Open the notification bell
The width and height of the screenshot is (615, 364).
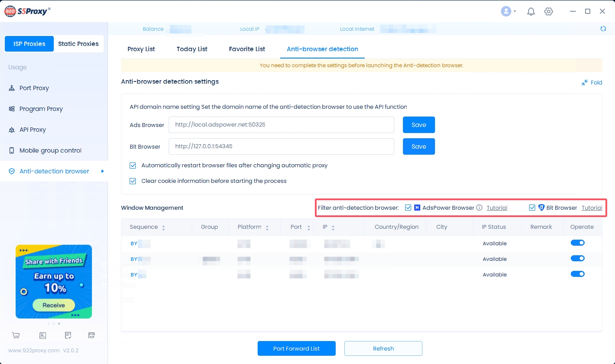click(531, 12)
